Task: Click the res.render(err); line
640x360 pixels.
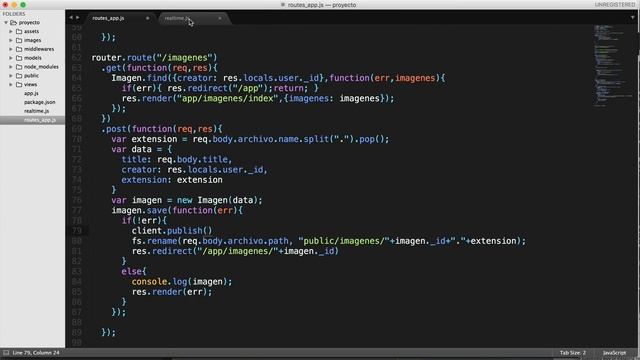Action: tap(172, 292)
